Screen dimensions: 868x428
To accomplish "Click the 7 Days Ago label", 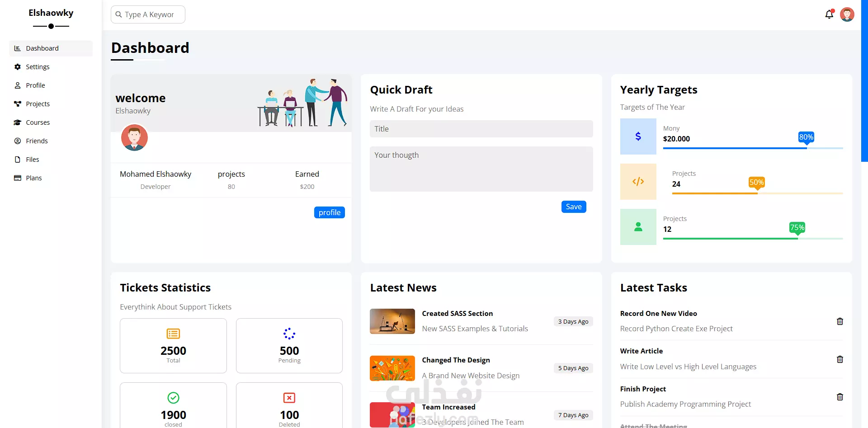I will pyautogui.click(x=573, y=415).
